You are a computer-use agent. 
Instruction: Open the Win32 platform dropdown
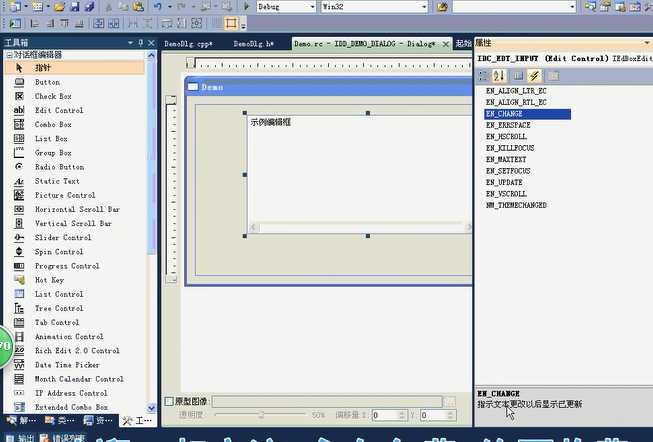pyautogui.click(x=424, y=7)
